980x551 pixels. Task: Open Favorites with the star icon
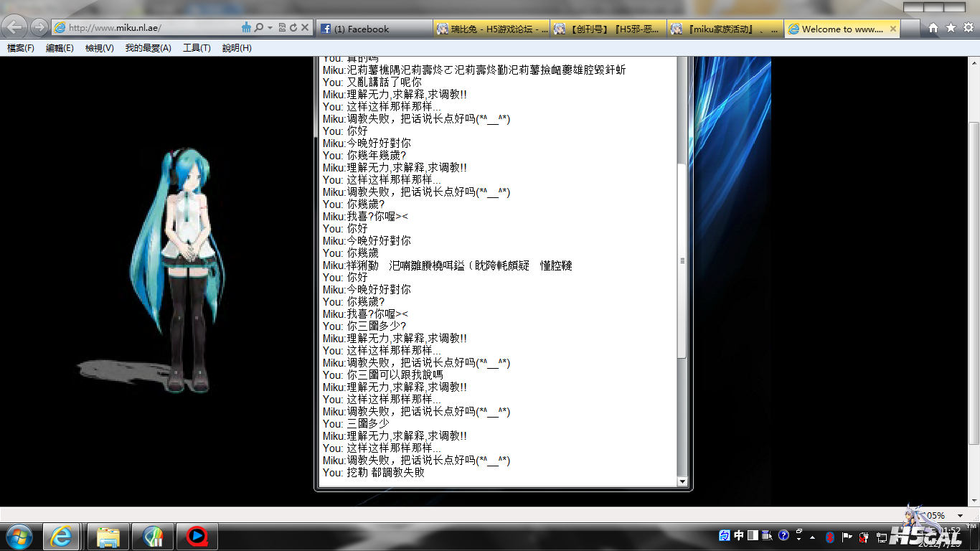(951, 28)
